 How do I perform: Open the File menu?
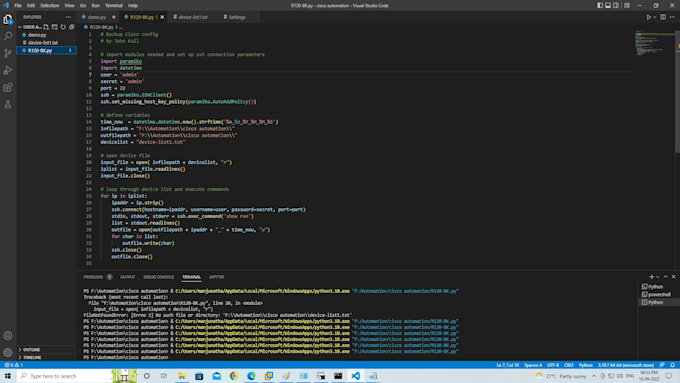tap(18, 6)
